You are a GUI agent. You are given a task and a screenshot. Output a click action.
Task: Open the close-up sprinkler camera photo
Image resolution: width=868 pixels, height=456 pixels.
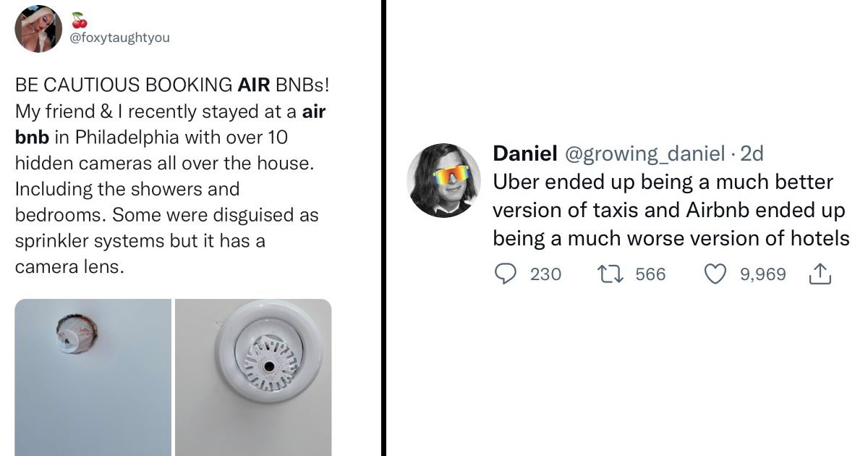click(x=253, y=377)
